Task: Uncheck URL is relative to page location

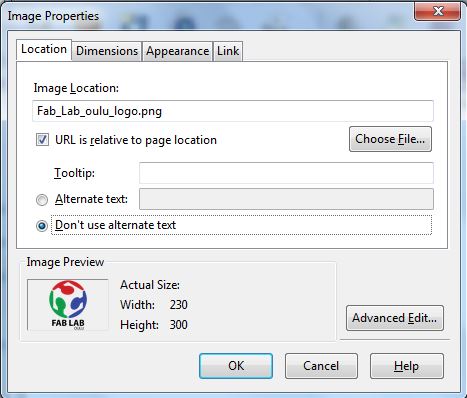Action: click(42, 140)
